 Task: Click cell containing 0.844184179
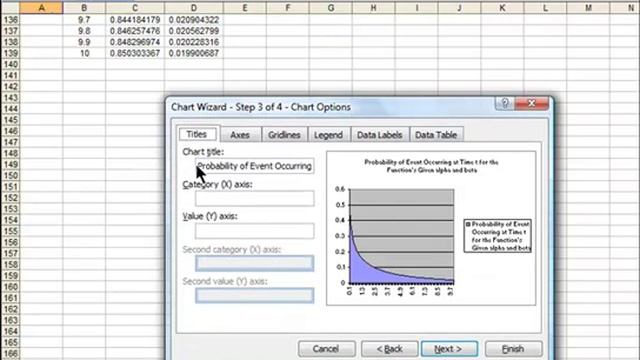tap(135, 20)
